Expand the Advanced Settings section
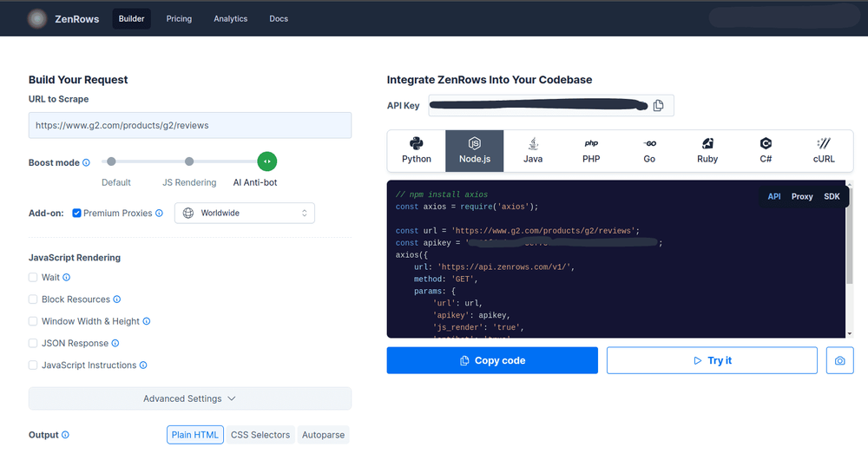868x454 pixels. 190,398
